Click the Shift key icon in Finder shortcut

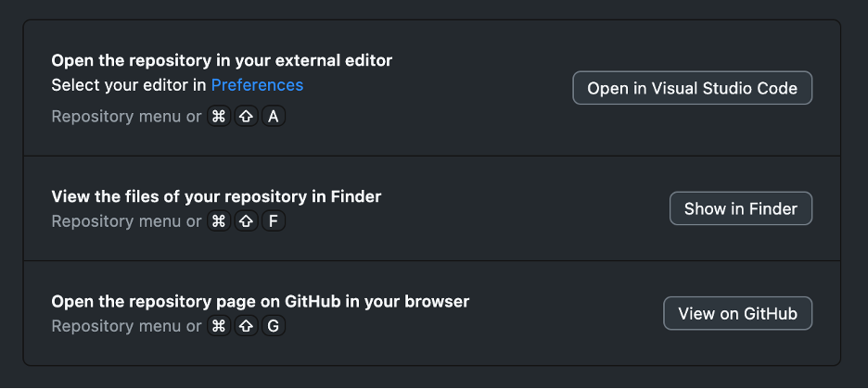(x=246, y=221)
